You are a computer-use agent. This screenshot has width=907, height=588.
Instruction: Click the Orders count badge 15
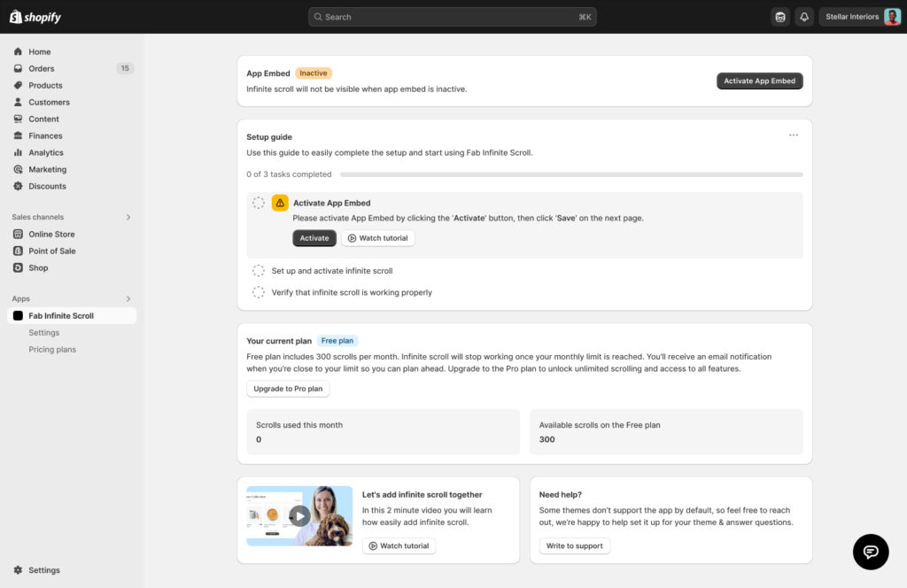(125, 68)
